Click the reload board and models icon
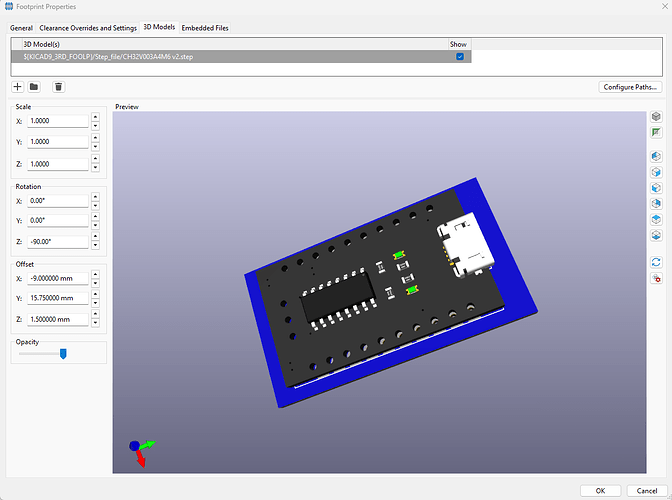This screenshot has height=500, width=672. [x=656, y=261]
